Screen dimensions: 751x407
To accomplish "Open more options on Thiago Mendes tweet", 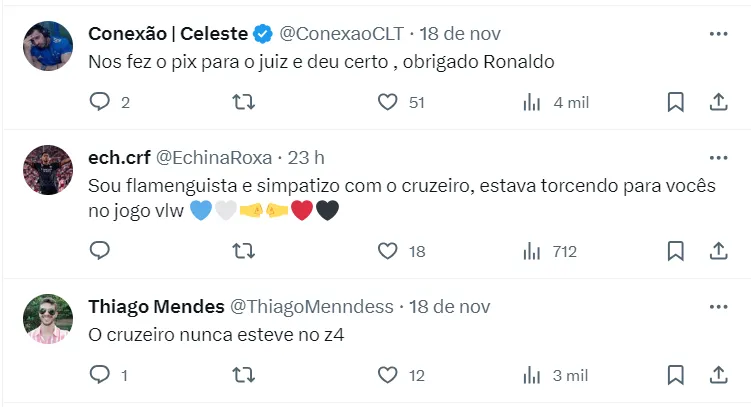I will [718, 307].
